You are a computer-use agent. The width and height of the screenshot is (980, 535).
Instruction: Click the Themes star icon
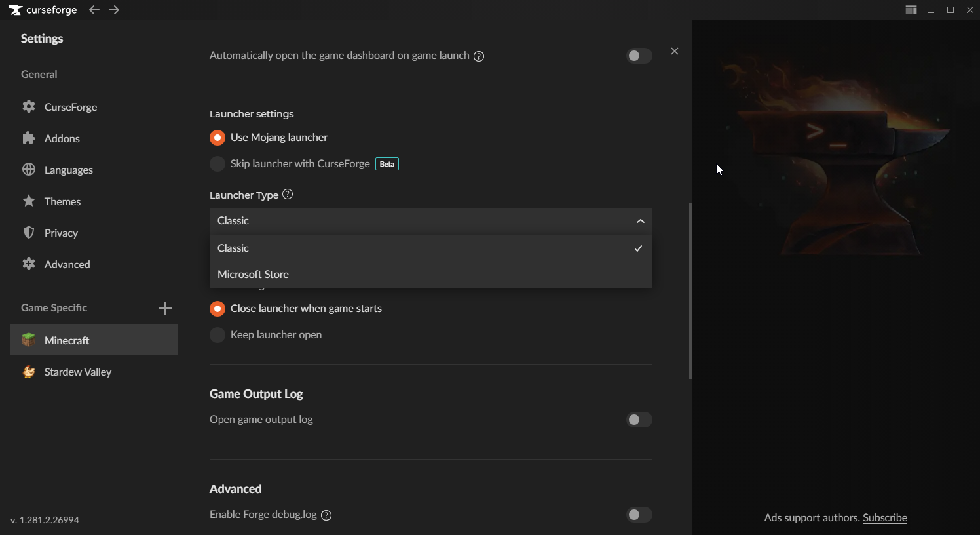coord(29,201)
